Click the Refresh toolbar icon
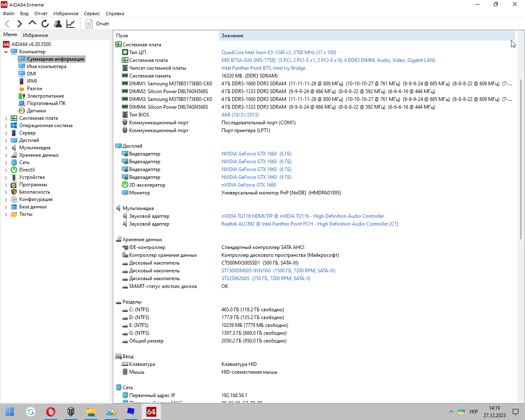 (x=45, y=24)
